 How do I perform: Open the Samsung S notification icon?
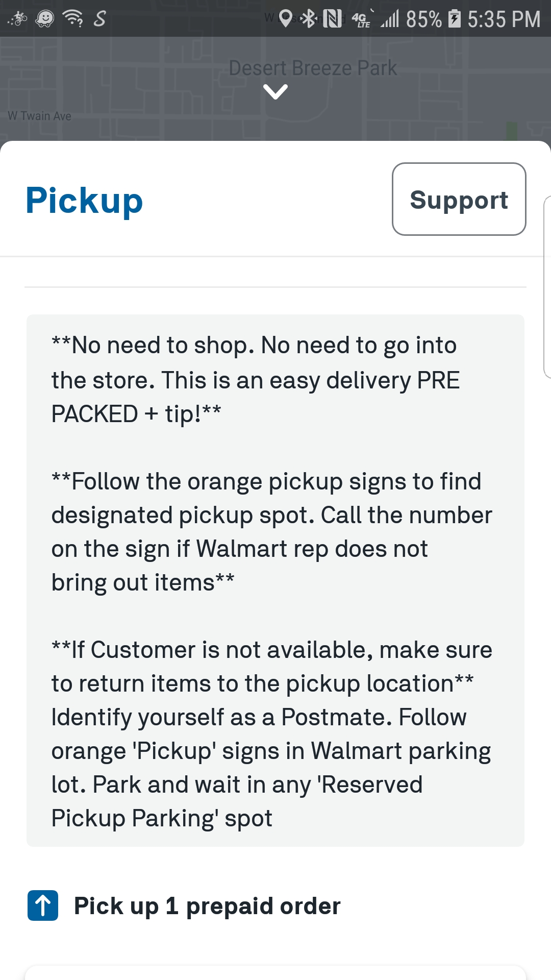click(x=100, y=19)
